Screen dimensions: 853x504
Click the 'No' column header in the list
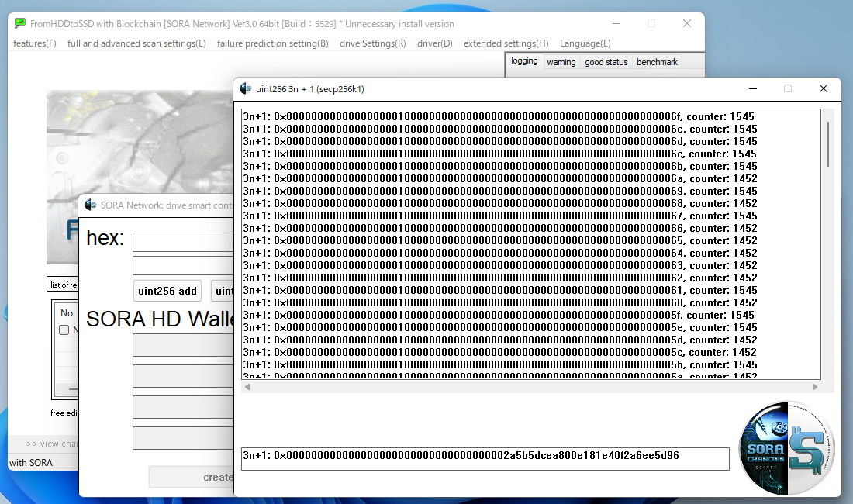pyautogui.click(x=67, y=313)
